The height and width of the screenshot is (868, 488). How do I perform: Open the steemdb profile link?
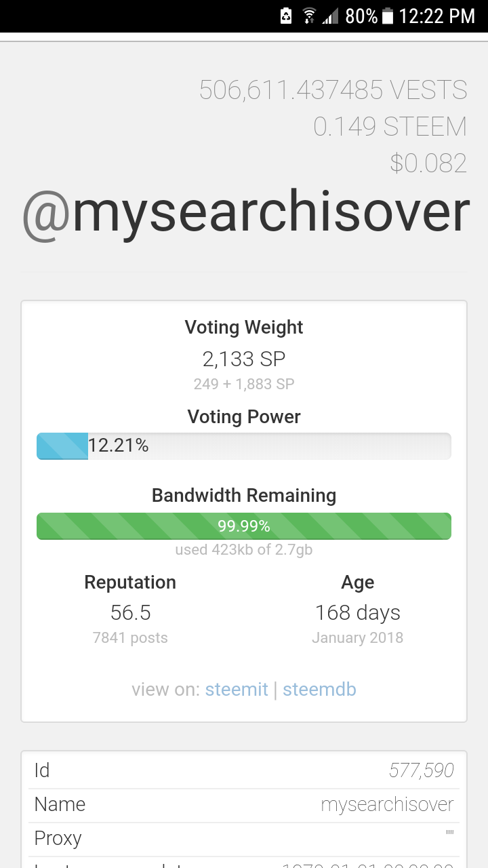click(x=319, y=690)
